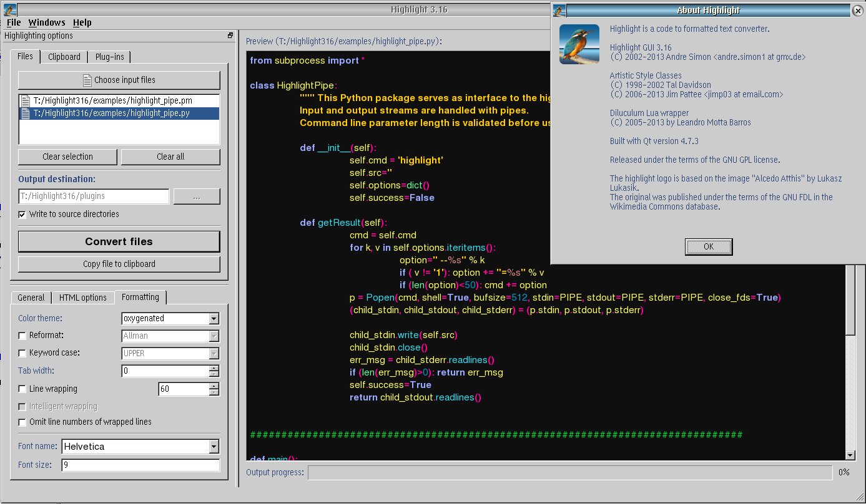Viewport: 866px width, 504px height.
Task: Click the Clear selection button
Action: [68, 157]
